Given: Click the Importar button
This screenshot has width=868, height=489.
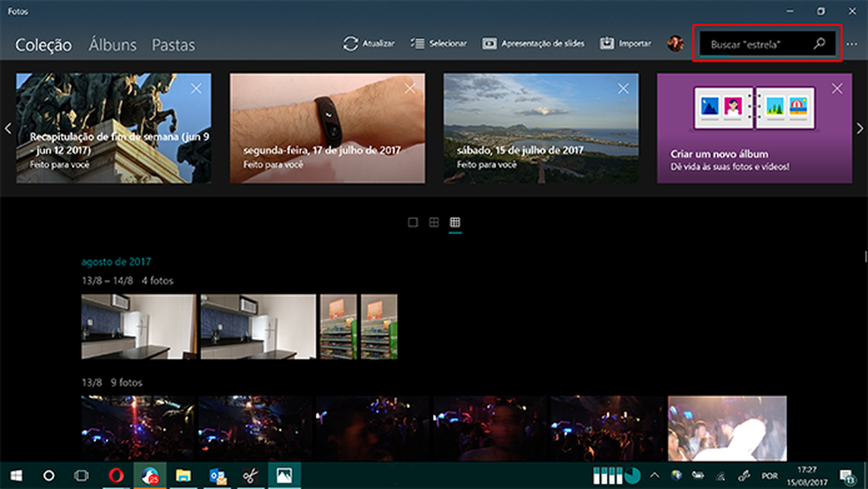Looking at the screenshot, I should pyautogui.click(x=625, y=43).
